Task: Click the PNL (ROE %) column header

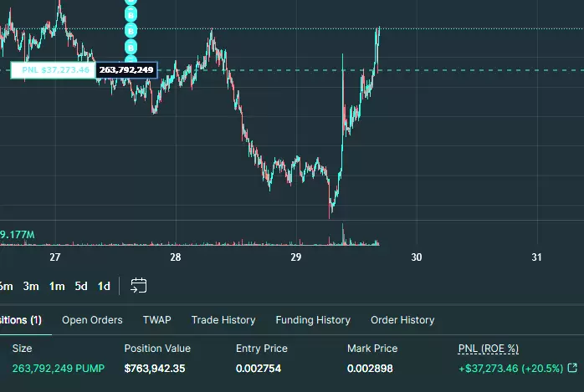Action: (x=489, y=349)
